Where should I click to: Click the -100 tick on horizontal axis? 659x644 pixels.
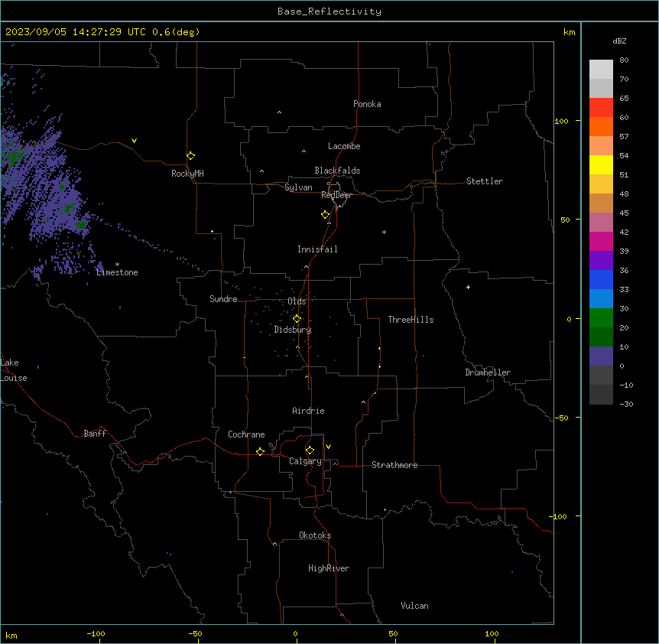pyautogui.click(x=96, y=633)
